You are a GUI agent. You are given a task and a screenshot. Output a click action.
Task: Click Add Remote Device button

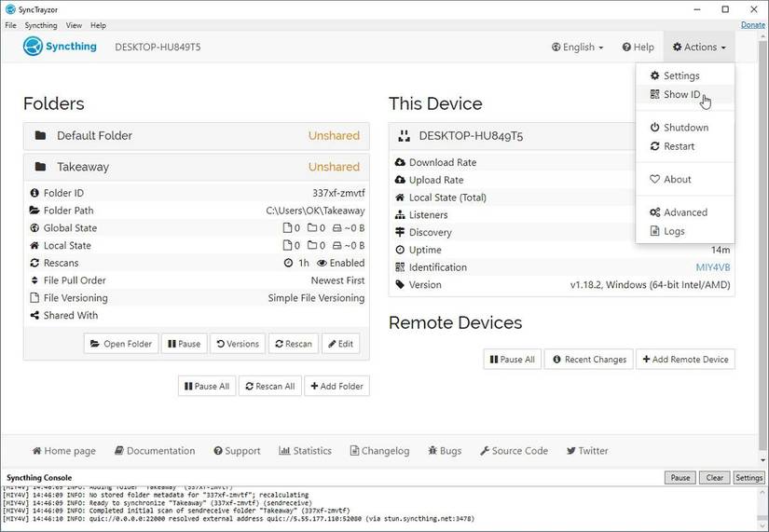tap(686, 360)
